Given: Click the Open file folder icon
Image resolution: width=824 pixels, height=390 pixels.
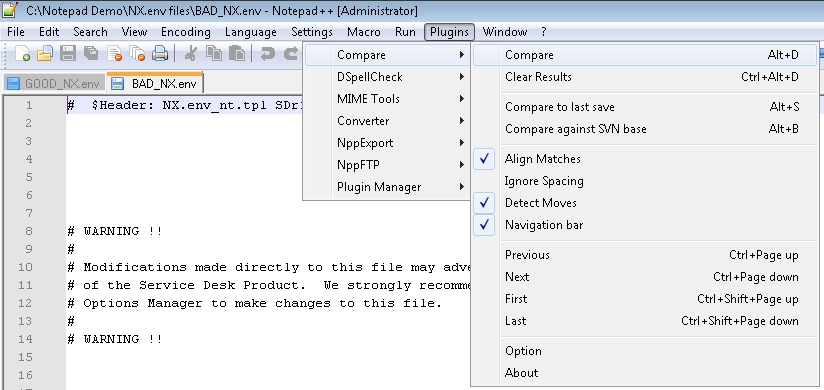Looking at the screenshot, I should [45, 53].
